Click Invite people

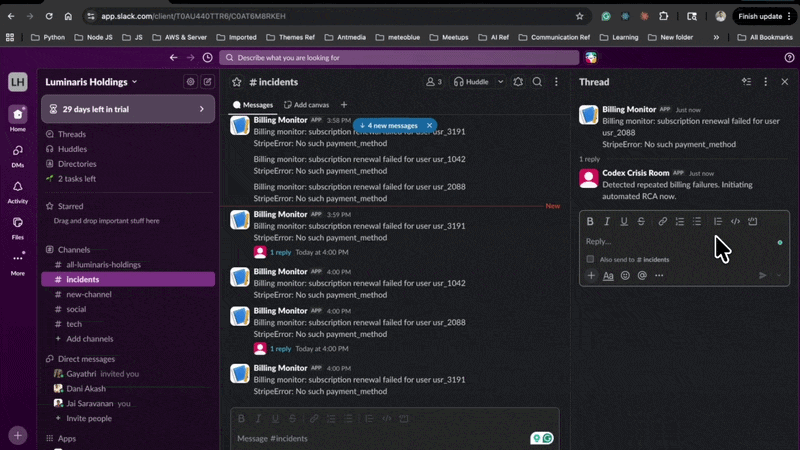[89, 418]
